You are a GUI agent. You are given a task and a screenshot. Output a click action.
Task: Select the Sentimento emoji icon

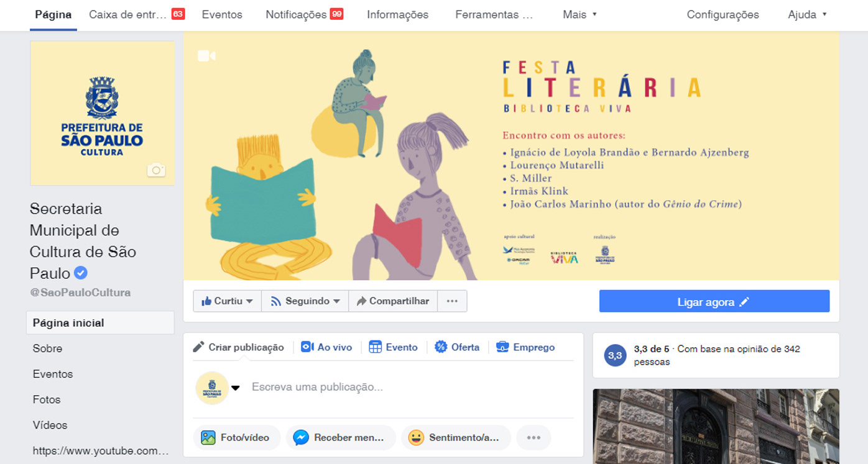pos(416,437)
